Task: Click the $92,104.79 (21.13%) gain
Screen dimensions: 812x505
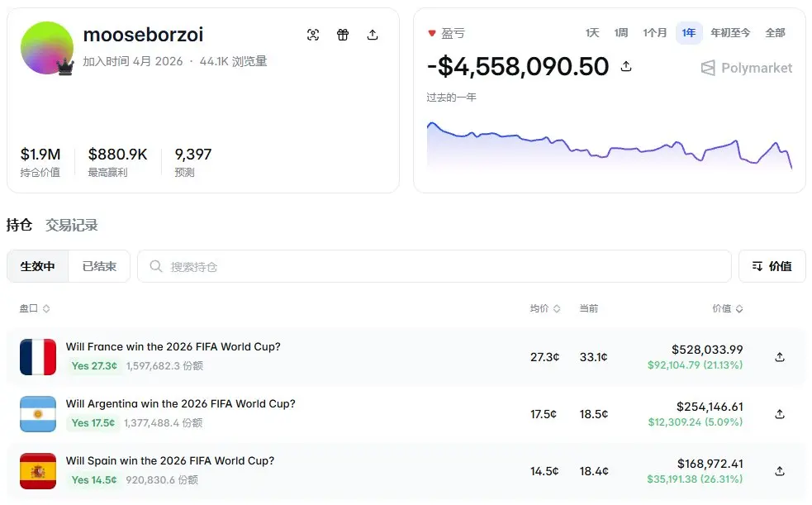Action: (x=695, y=365)
